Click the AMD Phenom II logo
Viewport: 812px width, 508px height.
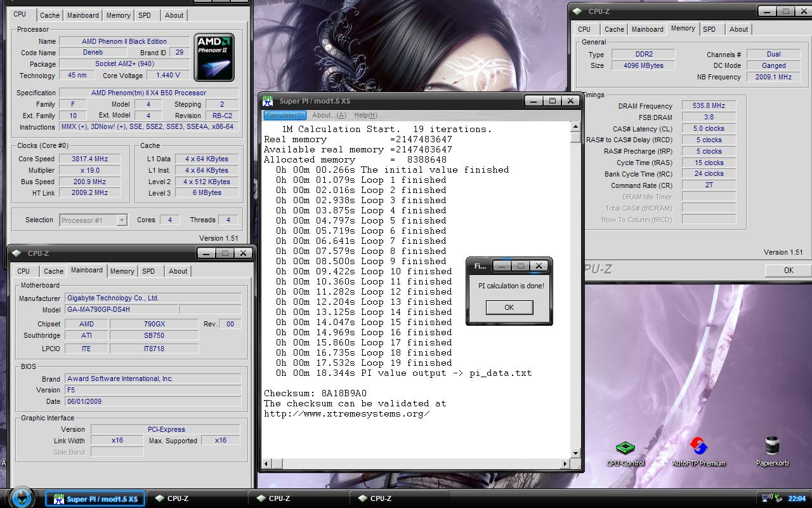click(214, 57)
